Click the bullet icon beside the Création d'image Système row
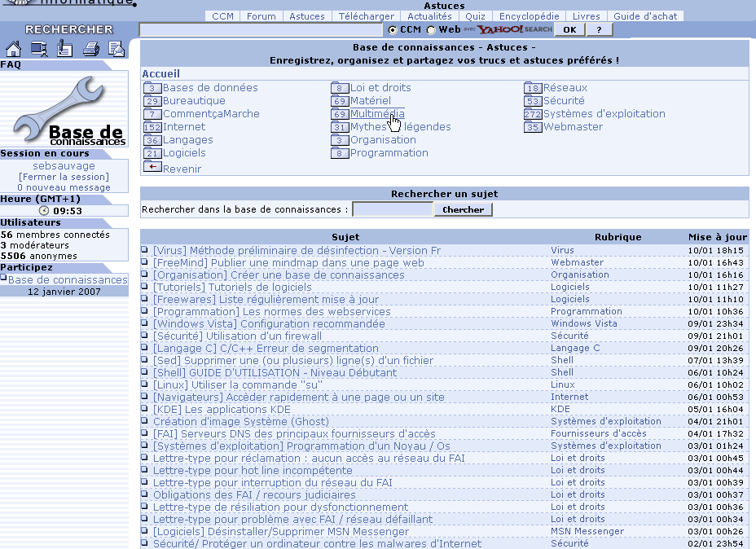756x549 pixels. [144, 420]
